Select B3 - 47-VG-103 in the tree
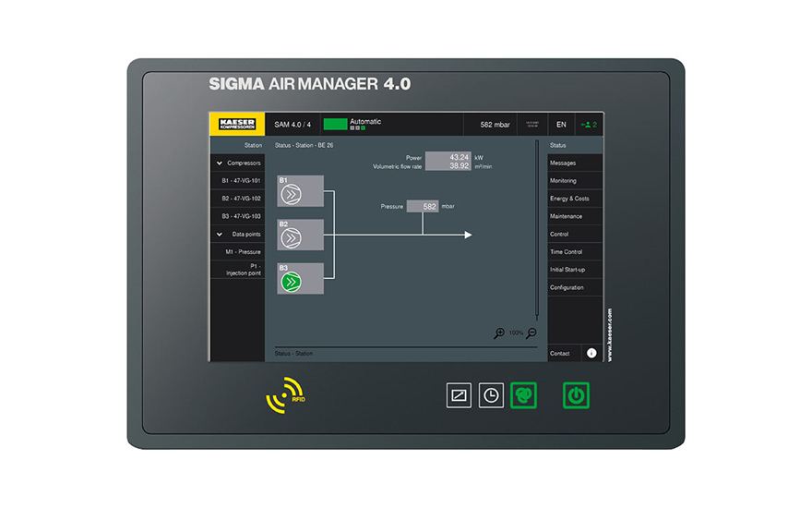 point(238,216)
